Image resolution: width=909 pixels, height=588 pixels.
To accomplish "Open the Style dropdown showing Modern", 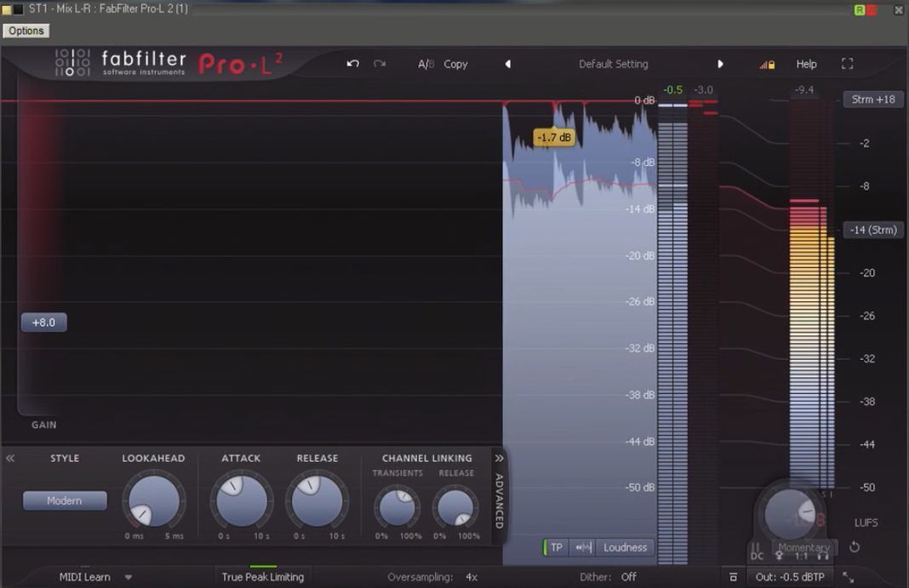I will tap(65, 500).
